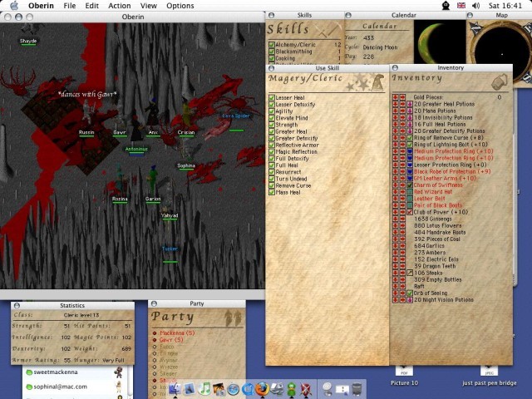This screenshot has height=399, width=532.
Task: Open the Options menu
Action: pos(180,6)
